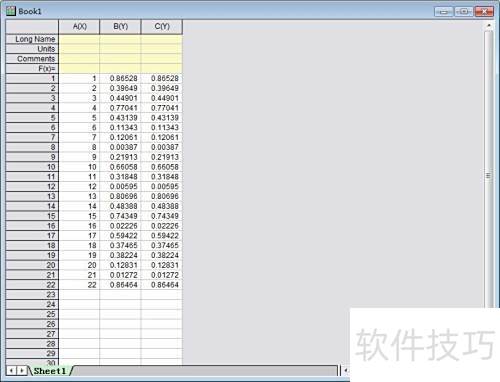Screen dimensions: 500x382
Task: Click cell 0.37465 in column B
Action: click(120, 245)
